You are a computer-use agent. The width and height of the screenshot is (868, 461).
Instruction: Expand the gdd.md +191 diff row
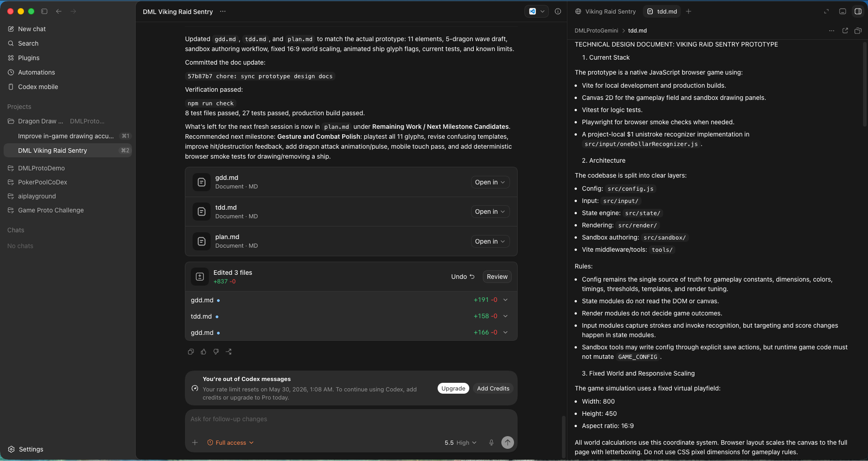351,300
